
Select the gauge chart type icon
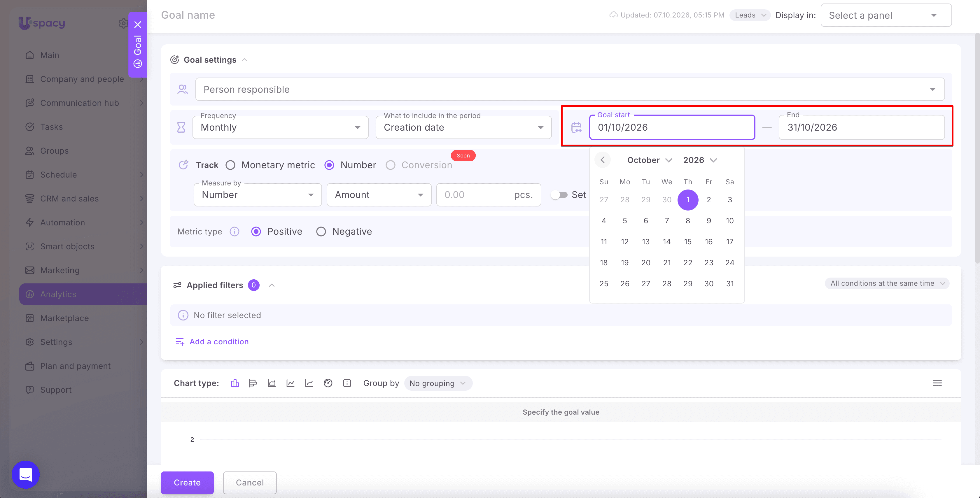[328, 383]
